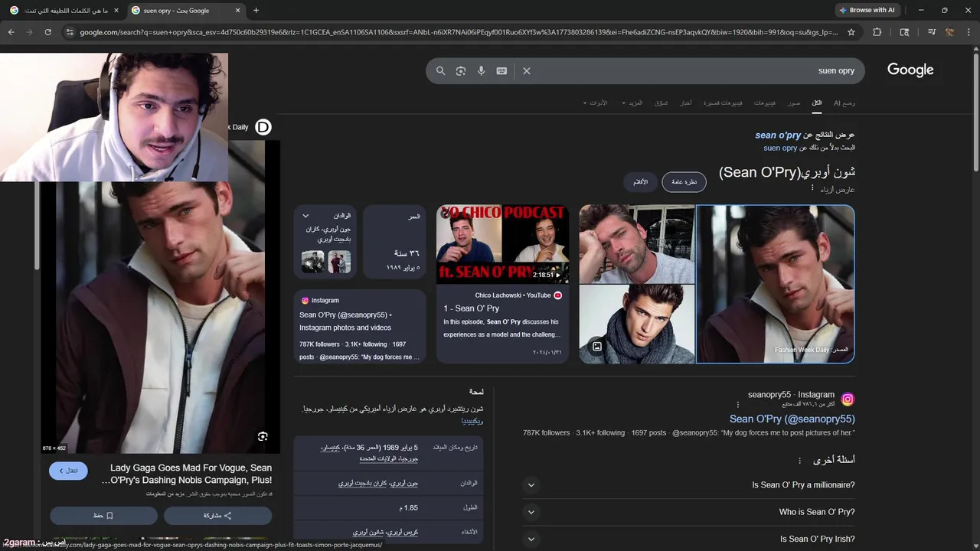980x551 pixels.
Task: Click the Google logo
Action: [x=910, y=70]
